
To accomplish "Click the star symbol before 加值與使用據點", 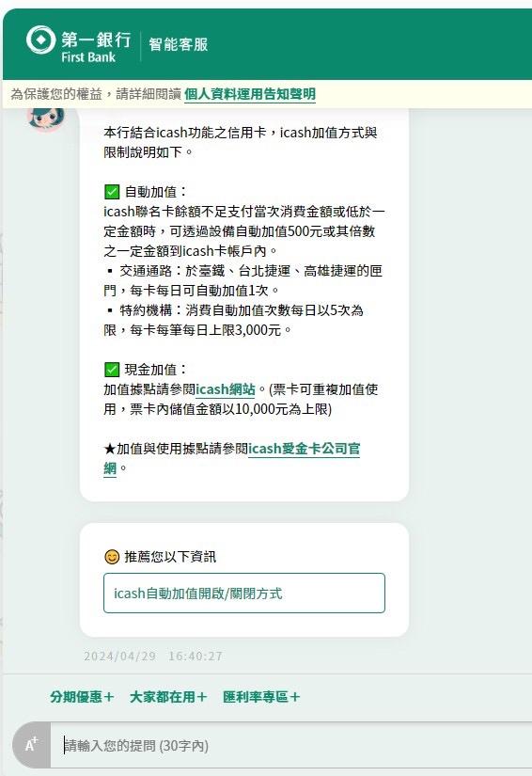I will click(109, 449).
